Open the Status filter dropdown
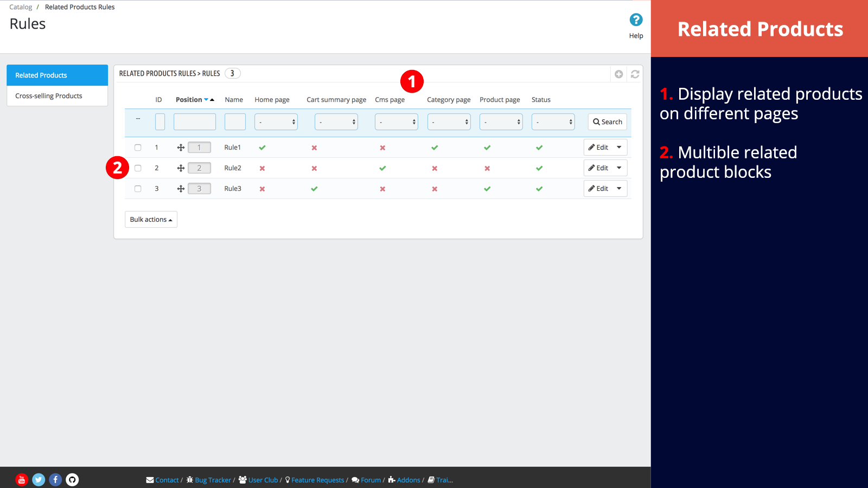This screenshot has width=868, height=488. point(553,122)
